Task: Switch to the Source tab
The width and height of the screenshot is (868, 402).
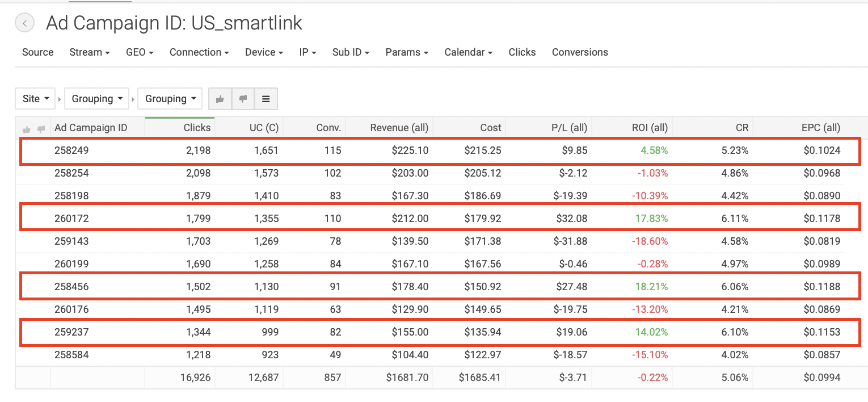Action: (x=37, y=52)
